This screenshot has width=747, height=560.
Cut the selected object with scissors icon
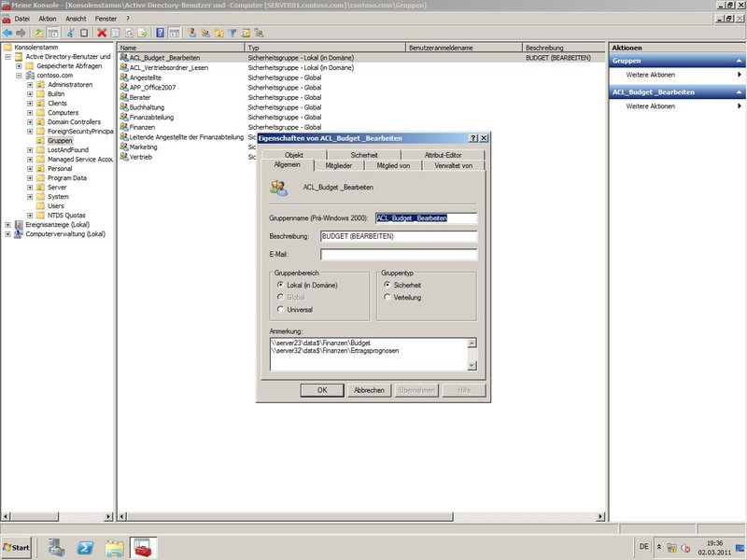pos(71,33)
